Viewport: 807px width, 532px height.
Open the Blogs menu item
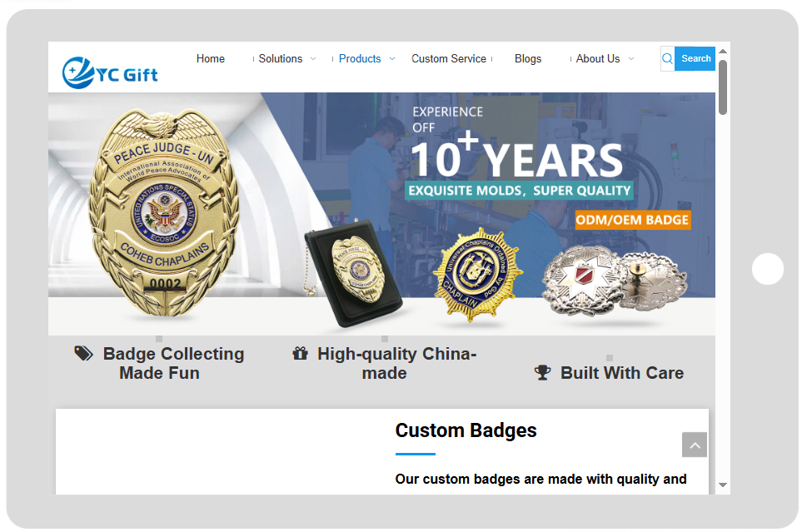coord(528,58)
